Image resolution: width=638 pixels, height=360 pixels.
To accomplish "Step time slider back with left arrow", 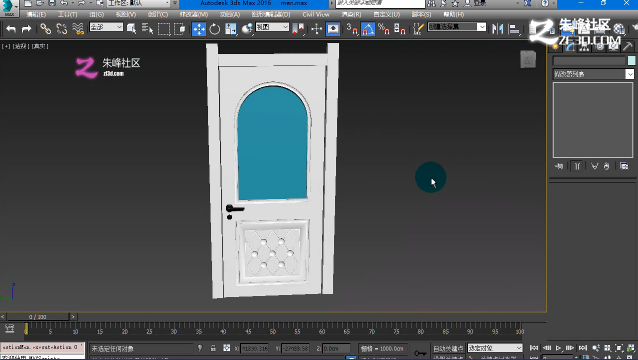I will point(3,316).
